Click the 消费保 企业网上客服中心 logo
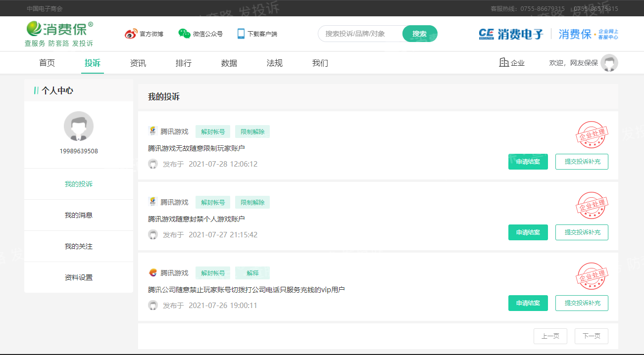The image size is (644, 355). pos(589,34)
